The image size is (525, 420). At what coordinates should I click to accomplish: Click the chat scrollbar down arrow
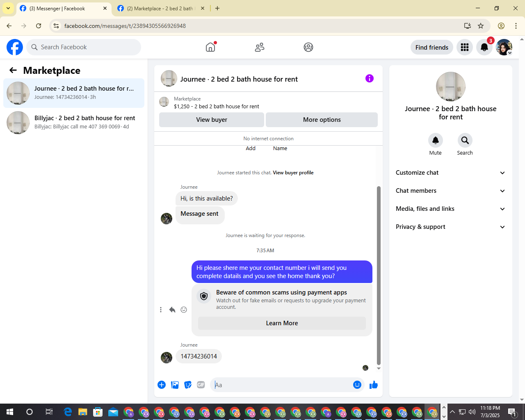coord(379,368)
